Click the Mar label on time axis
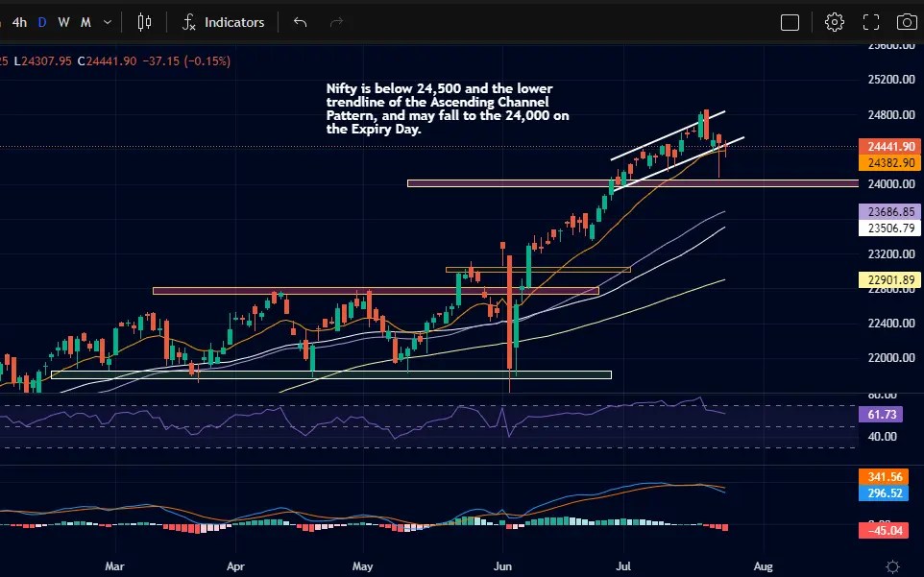This screenshot has width=924, height=577. [114, 566]
